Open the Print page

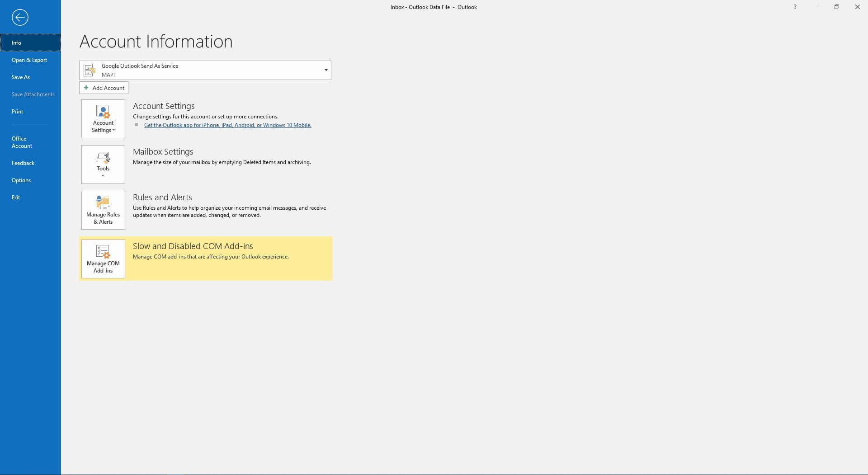(x=30, y=112)
